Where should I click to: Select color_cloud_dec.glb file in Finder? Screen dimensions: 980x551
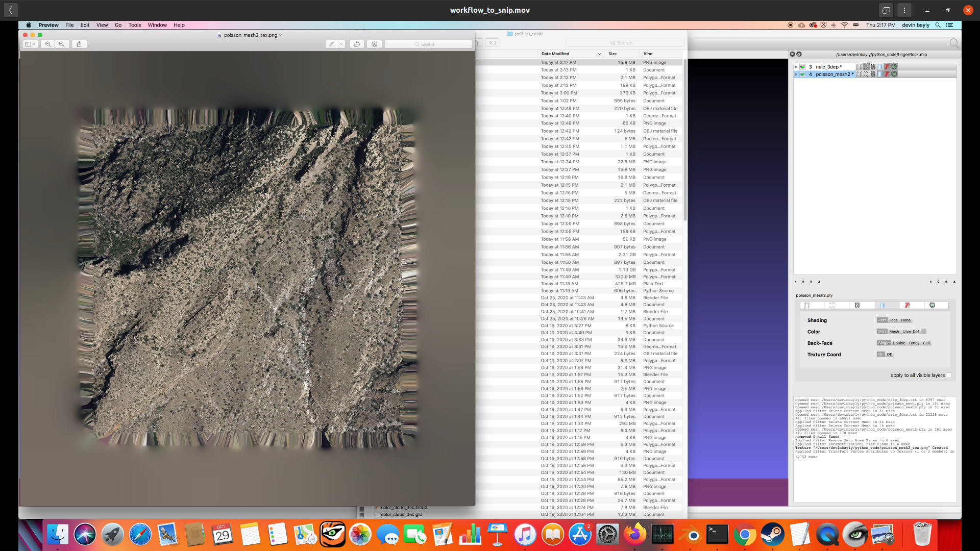point(401,514)
